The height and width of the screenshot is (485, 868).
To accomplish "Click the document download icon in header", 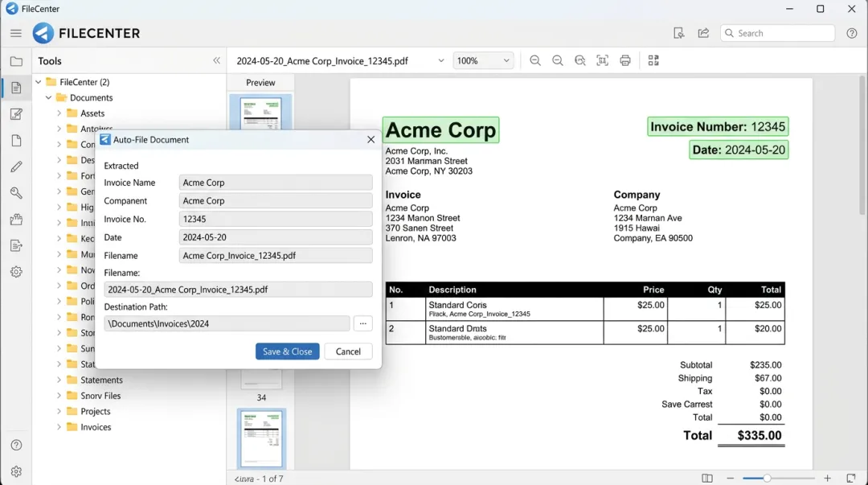I will pos(678,33).
